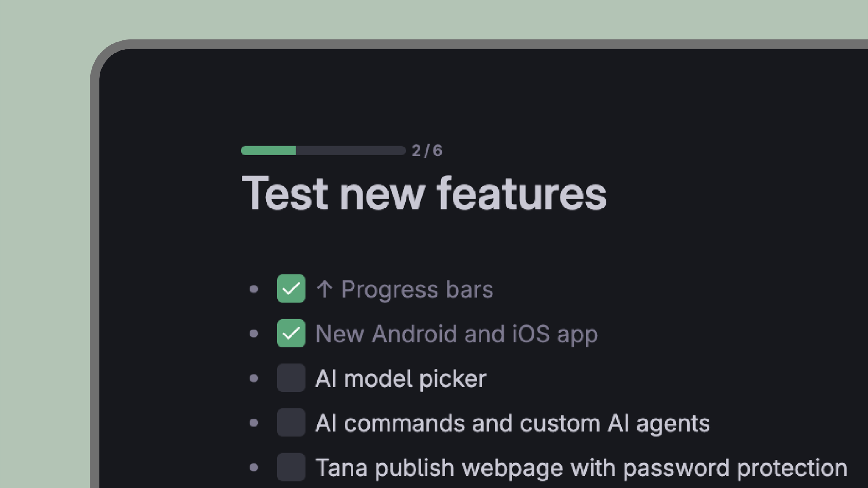
Task: Click the bullet next to Tana publish webpage
Action: (255, 468)
